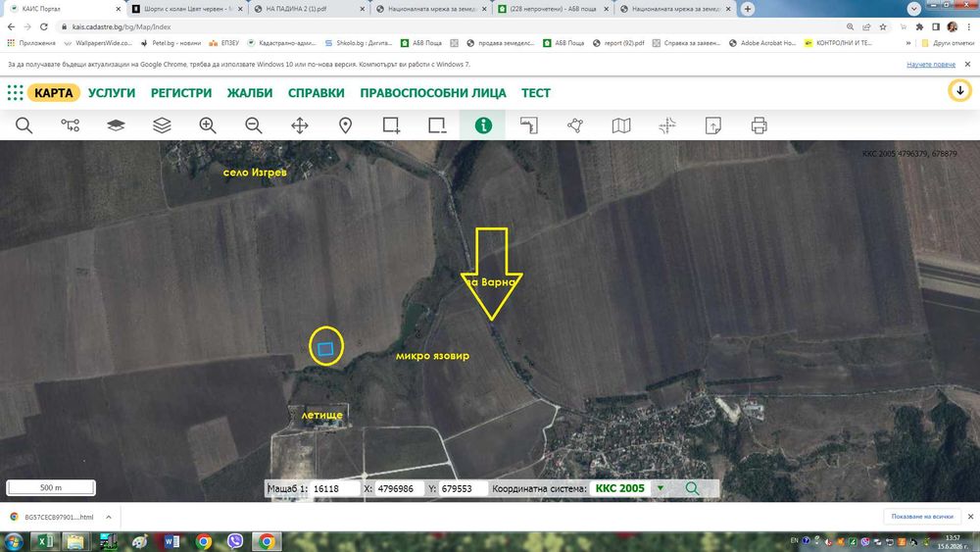The image size is (980, 552).
Task: Click the Windows Start button
Action: pyautogui.click(x=13, y=541)
